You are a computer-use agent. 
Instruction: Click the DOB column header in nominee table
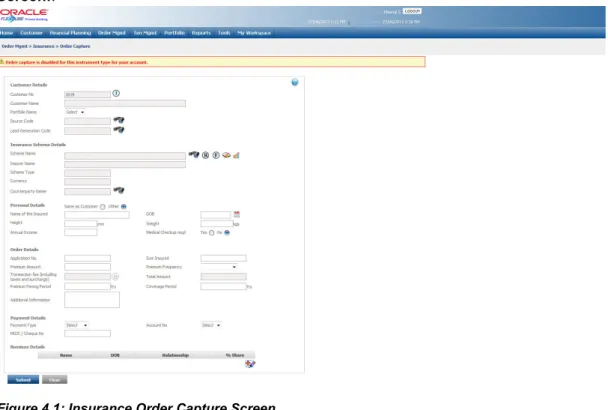point(115,355)
